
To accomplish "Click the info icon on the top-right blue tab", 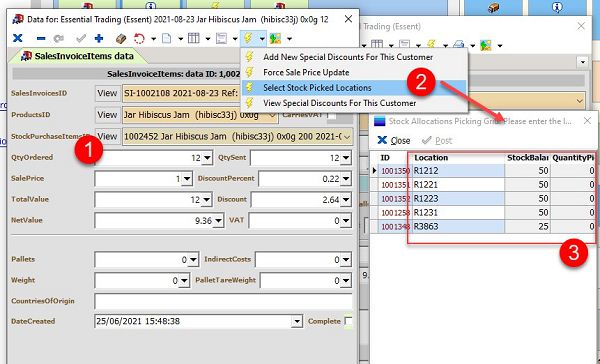I will coord(558,7).
